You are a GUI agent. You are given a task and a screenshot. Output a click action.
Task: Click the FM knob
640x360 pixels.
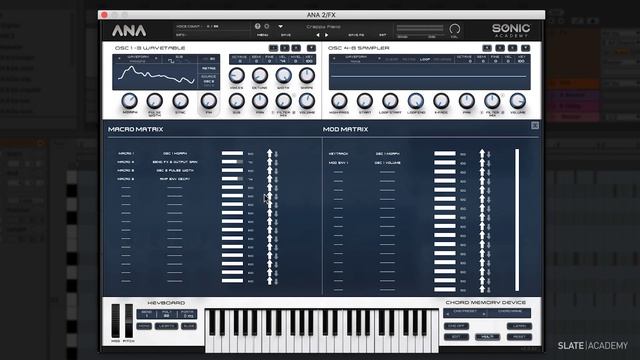[209, 100]
